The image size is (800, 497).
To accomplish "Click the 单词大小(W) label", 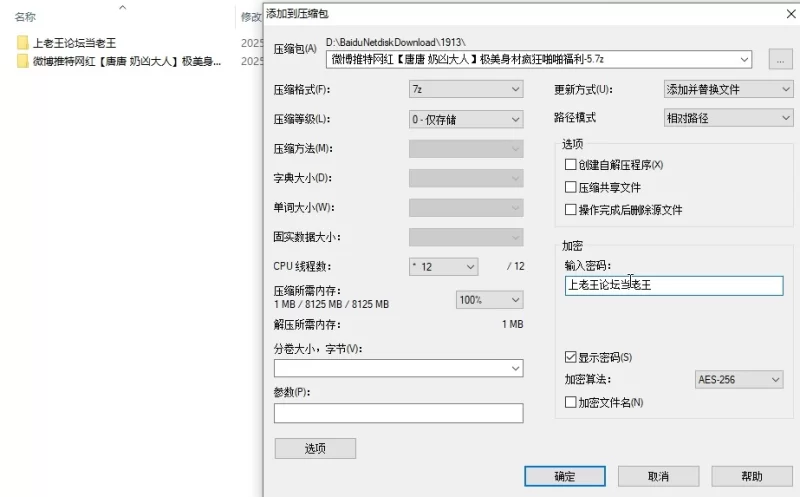I will pyautogui.click(x=304, y=208).
